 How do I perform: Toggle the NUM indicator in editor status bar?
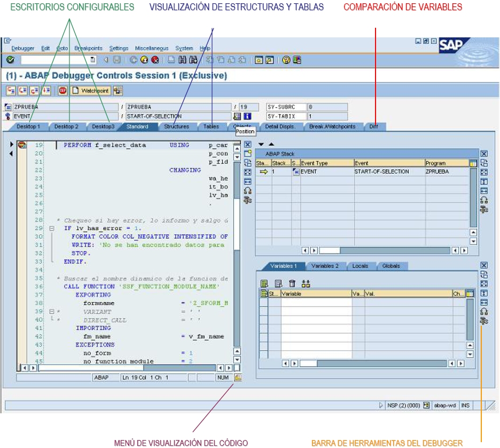coord(223,378)
